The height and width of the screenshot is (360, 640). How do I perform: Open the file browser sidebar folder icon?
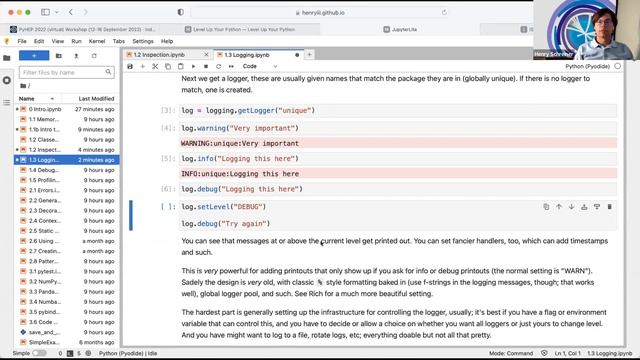coord(7,58)
